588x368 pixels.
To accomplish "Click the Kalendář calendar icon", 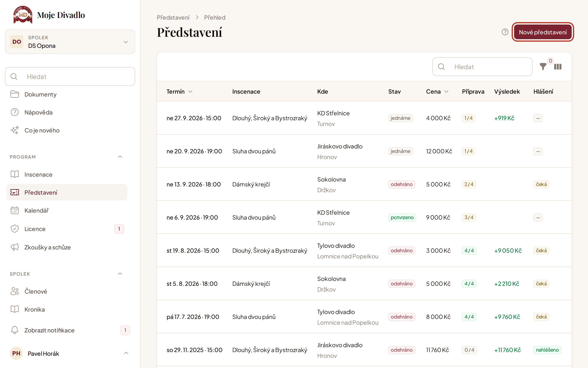I will click(x=14, y=210).
